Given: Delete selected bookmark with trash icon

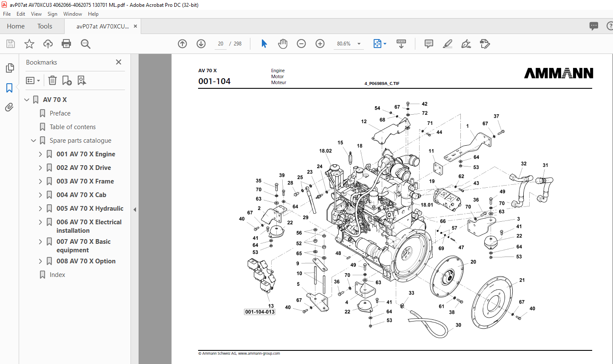Looking at the screenshot, I should tap(52, 80).
